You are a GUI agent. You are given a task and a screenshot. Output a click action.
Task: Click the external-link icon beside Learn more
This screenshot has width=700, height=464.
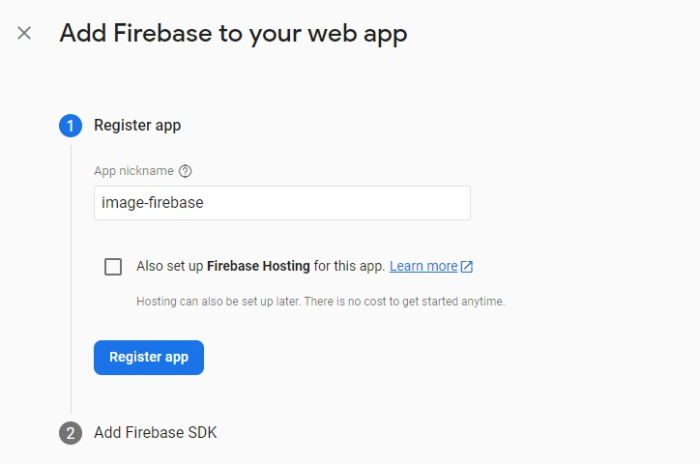pyautogui.click(x=467, y=267)
